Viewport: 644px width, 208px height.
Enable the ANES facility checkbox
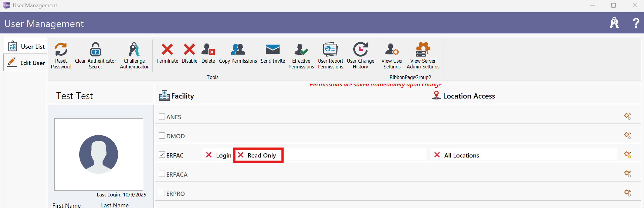tap(162, 116)
